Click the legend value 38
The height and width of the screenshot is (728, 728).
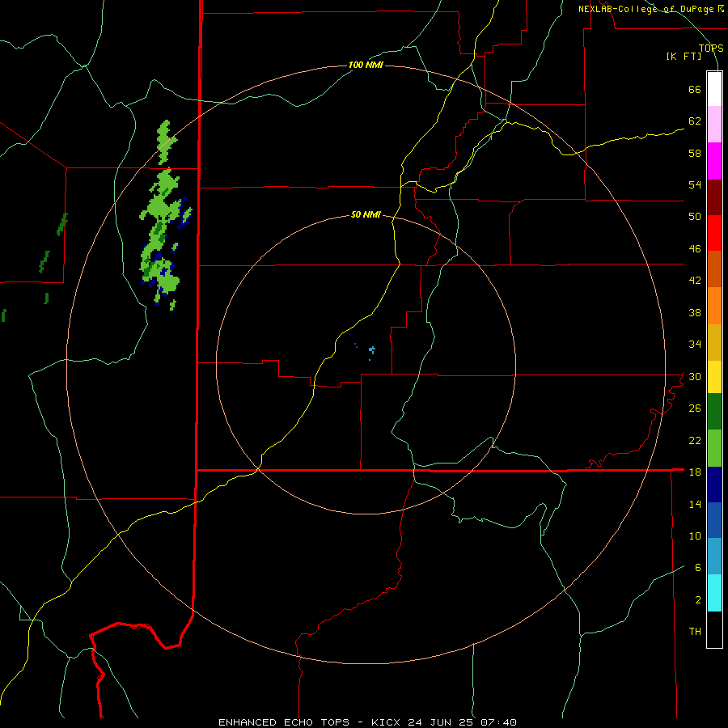695,312
